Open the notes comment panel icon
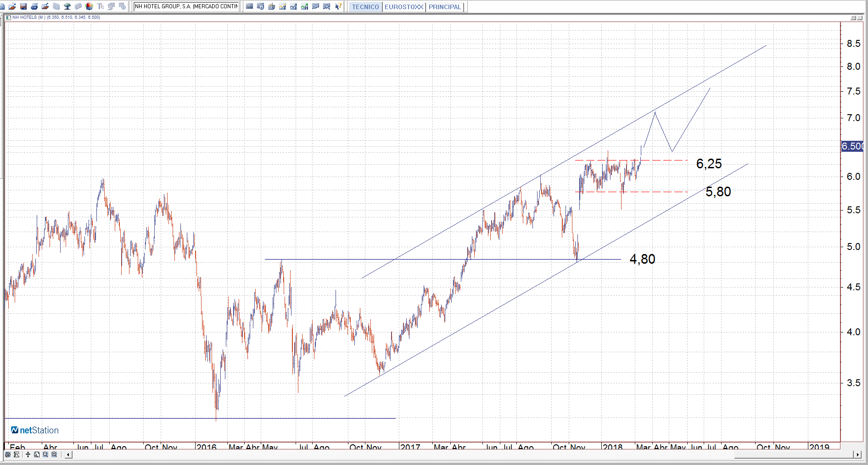Screen dimensions: 868x465 point(316,6)
